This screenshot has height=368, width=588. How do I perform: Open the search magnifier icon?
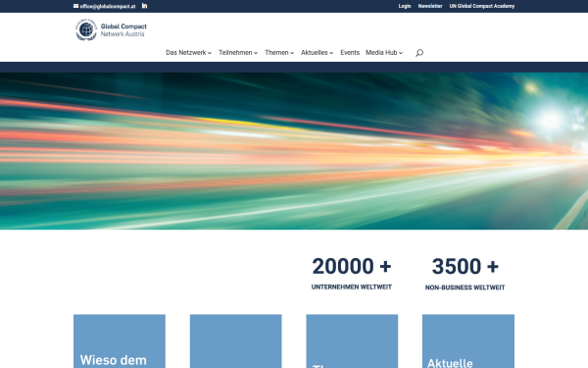(419, 53)
